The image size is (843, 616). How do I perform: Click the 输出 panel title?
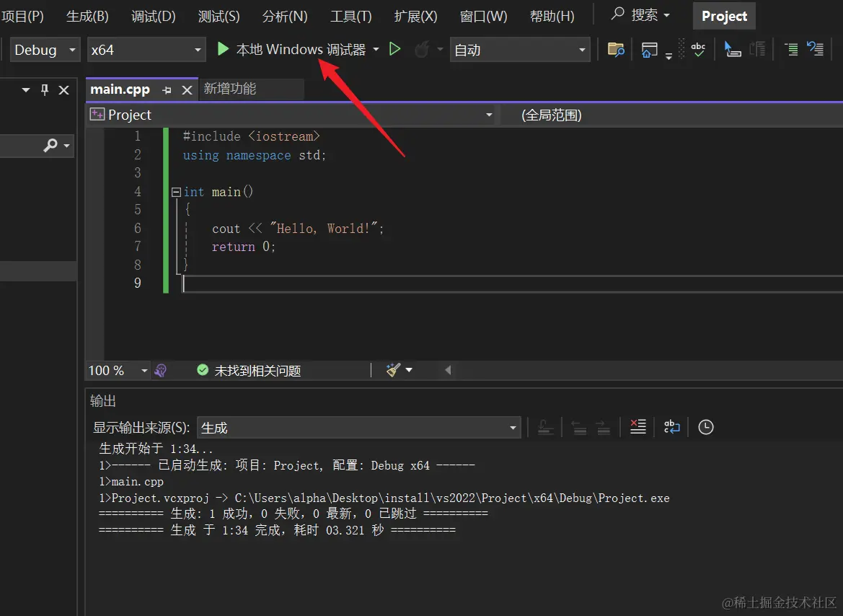[102, 401]
